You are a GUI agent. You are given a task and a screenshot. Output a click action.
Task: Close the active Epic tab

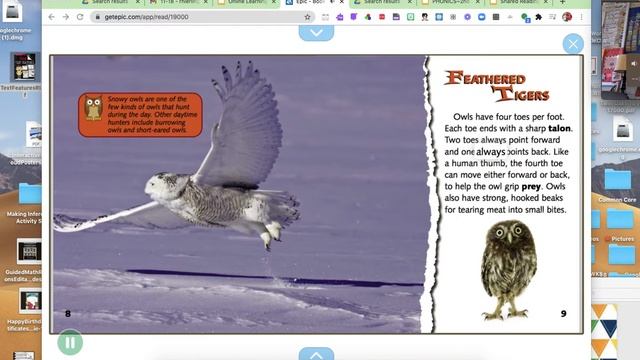(342, 2)
